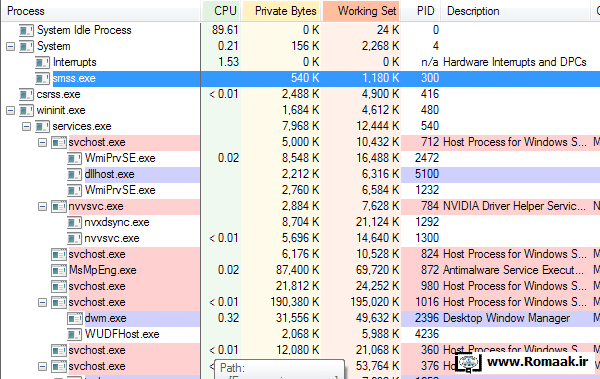
Task: Select the MsMpEng.exe row
Action: tap(300, 271)
